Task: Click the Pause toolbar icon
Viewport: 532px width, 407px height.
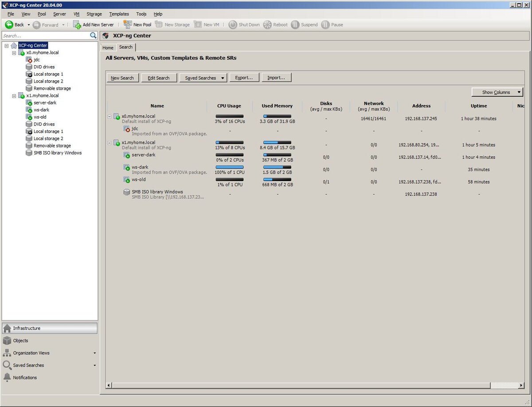Action: [x=325, y=24]
